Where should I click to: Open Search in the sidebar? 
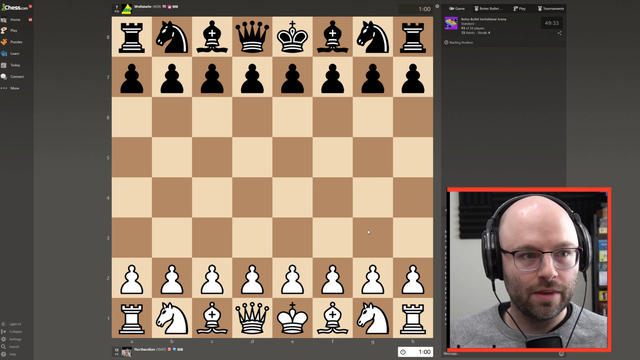point(11,347)
